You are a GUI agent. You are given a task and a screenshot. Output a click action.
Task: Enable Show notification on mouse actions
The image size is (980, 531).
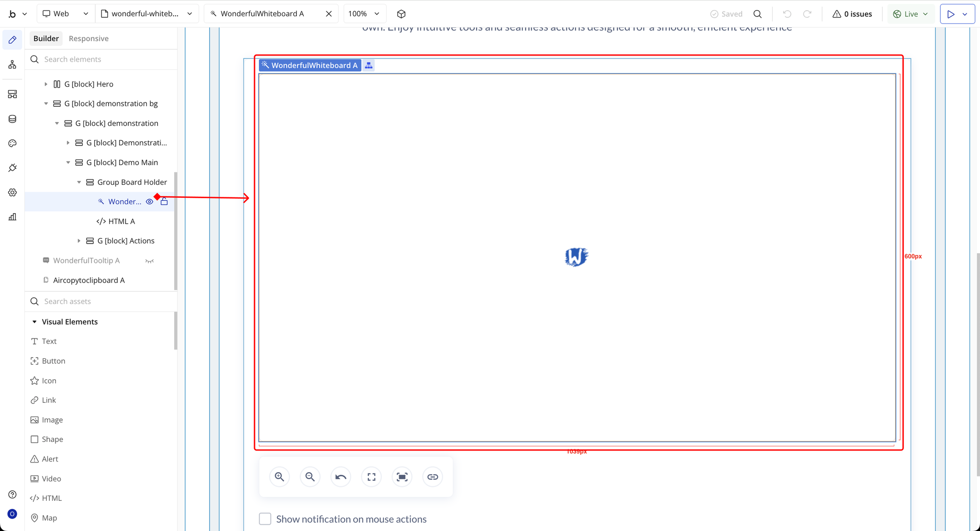pyautogui.click(x=265, y=519)
